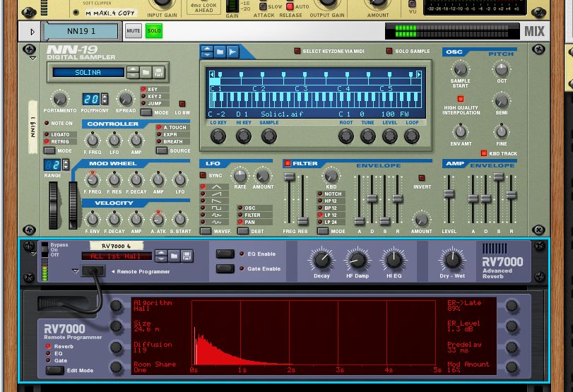This screenshot has height=392, width=573.
Task: Click the LFO Amount knob
Action: 263,176
